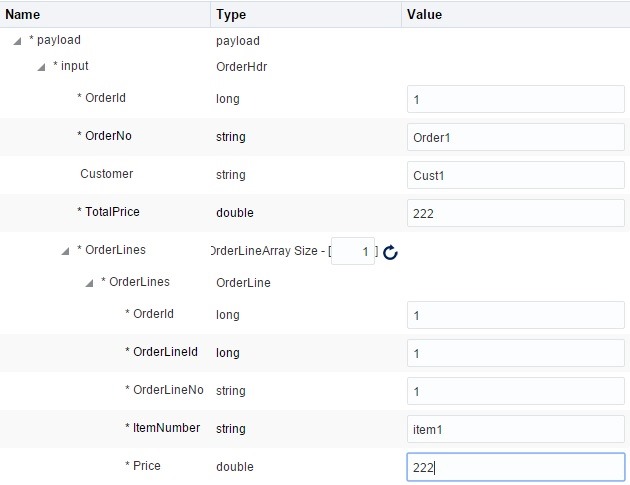Select the TotalPrice row name label
The width and height of the screenshot is (630, 485).
[x=111, y=212]
